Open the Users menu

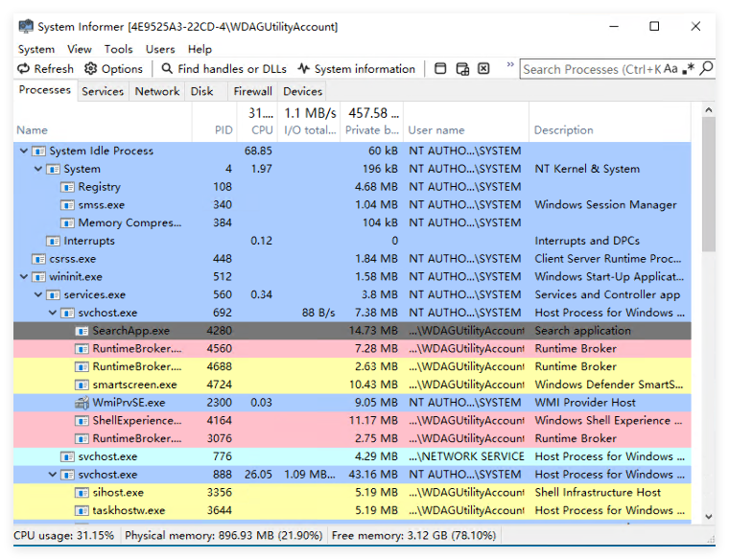(x=160, y=49)
